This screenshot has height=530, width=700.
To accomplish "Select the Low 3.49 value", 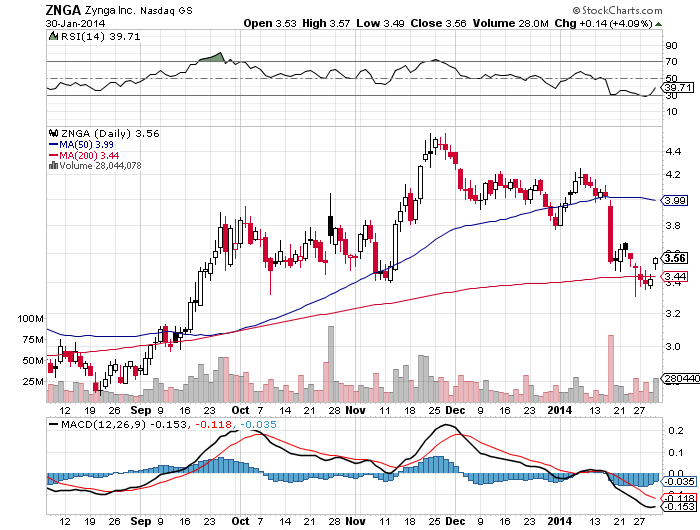I will tap(380, 23).
